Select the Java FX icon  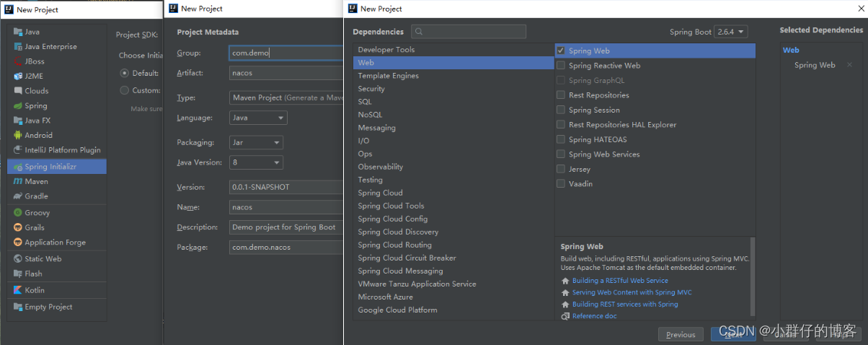point(18,121)
